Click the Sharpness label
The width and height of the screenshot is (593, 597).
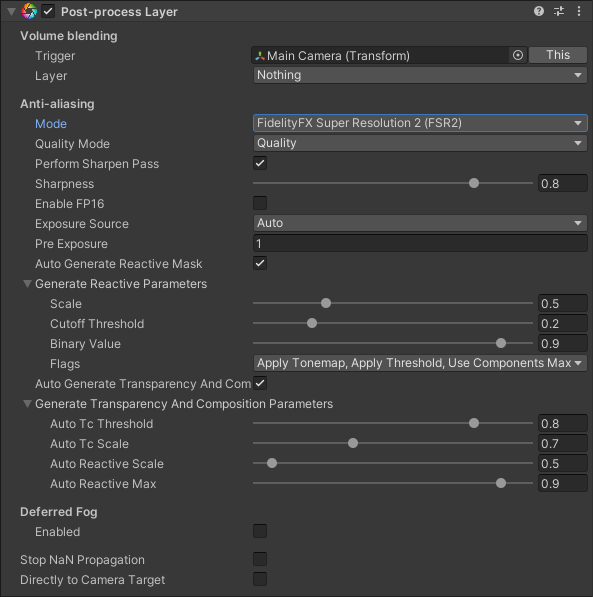[x=64, y=184]
